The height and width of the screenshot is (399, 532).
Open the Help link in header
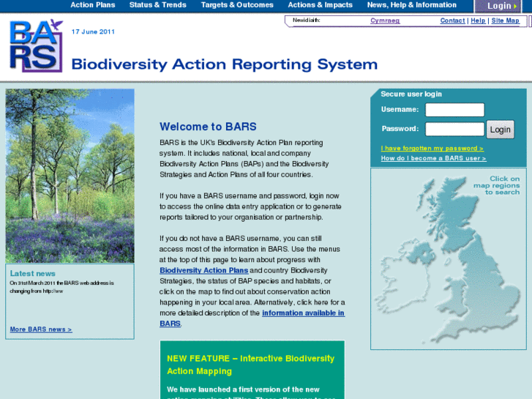pos(478,20)
